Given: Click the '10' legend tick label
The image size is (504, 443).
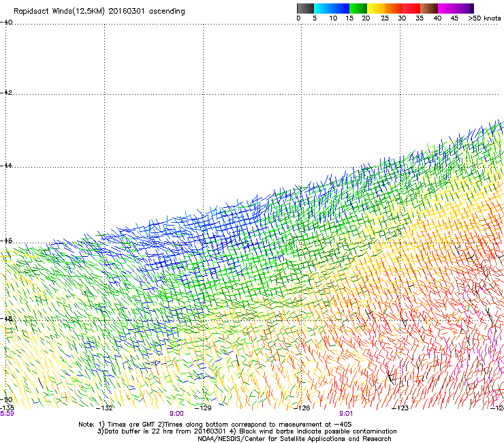Looking at the screenshot, I should click(333, 18).
